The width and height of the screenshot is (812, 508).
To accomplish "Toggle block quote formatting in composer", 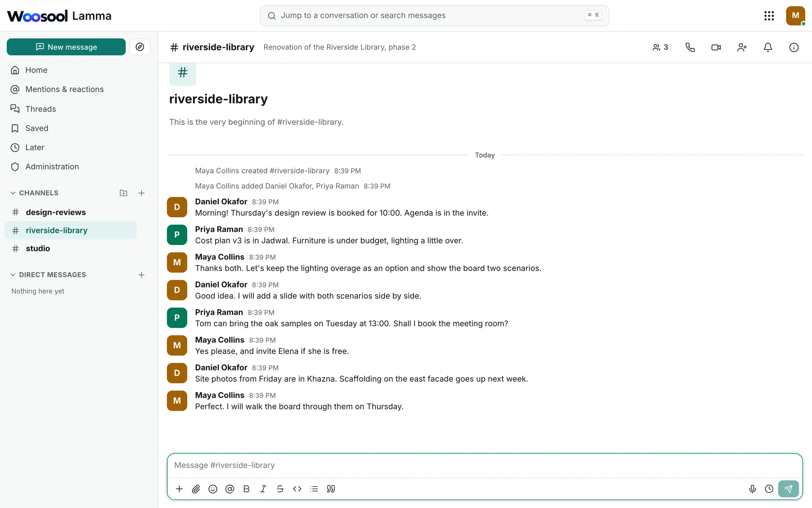I will 331,489.
